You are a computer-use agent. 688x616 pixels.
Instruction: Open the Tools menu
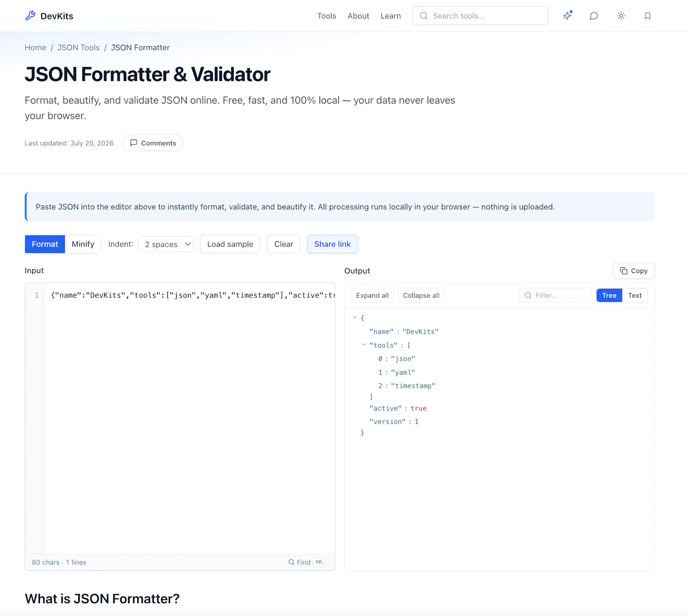point(327,16)
